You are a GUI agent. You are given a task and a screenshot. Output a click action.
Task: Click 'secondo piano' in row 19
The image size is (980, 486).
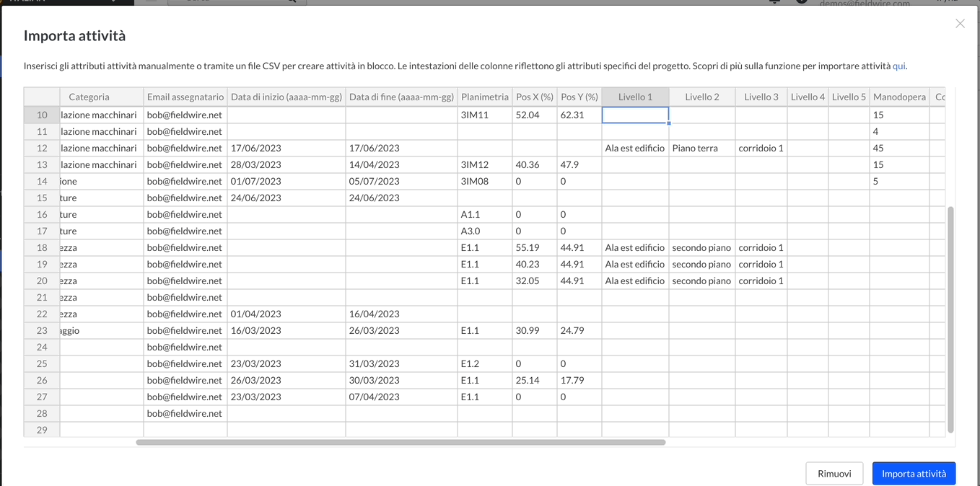pyautogui.click(x=702, y=264)
